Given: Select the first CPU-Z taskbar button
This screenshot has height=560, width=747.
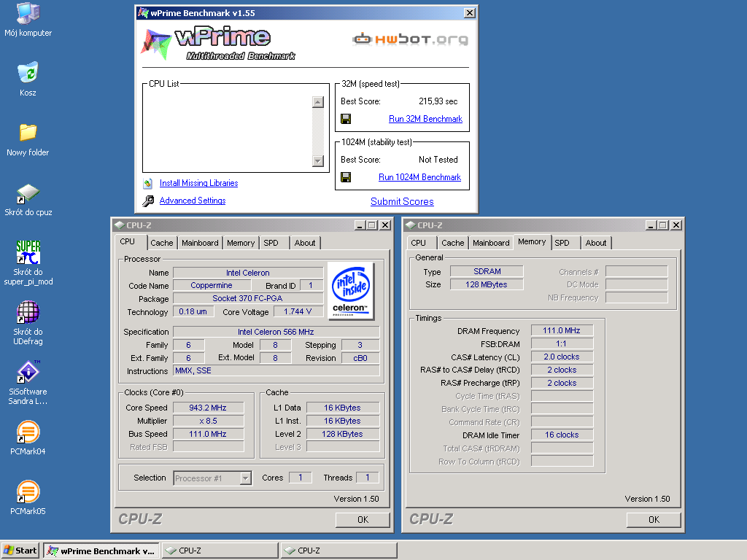Looking at the screenshot, I should [x=220, y=551].
